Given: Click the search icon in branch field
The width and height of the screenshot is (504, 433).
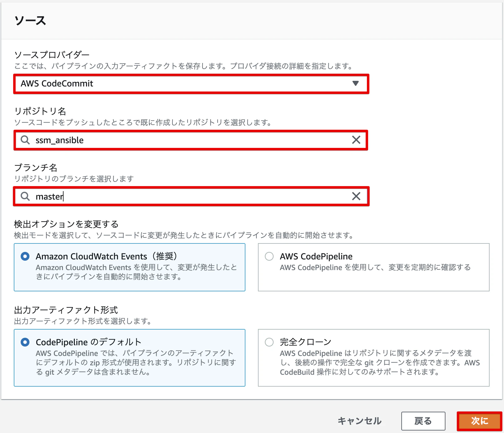Looking at the screenshot, I should (25, 196).
